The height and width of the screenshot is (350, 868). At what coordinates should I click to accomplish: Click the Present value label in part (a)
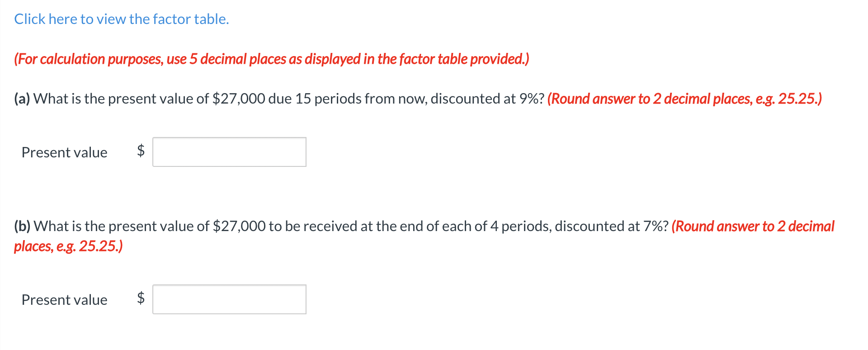point(64,152)
